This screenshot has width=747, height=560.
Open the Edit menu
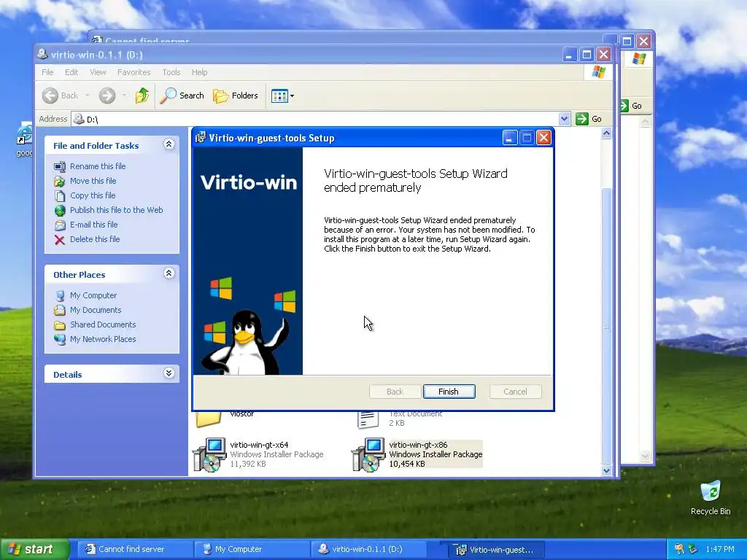(x=71, y=72)
